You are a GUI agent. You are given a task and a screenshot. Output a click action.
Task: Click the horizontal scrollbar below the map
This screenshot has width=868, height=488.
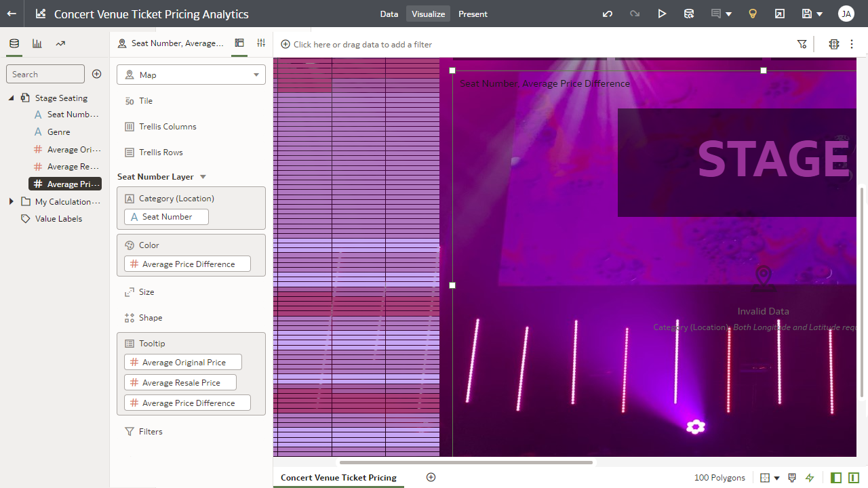point(465,462)
